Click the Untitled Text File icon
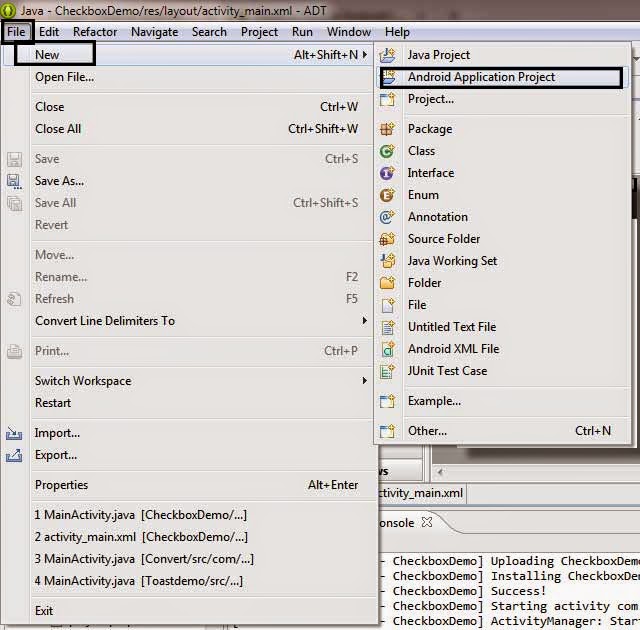The image size is (640, 630). [387, 327]
